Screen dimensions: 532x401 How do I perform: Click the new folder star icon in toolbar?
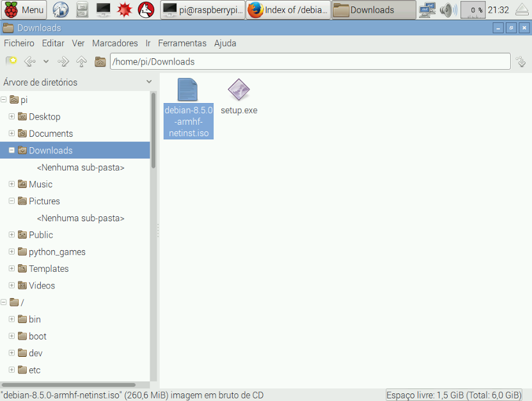[12, 61]
